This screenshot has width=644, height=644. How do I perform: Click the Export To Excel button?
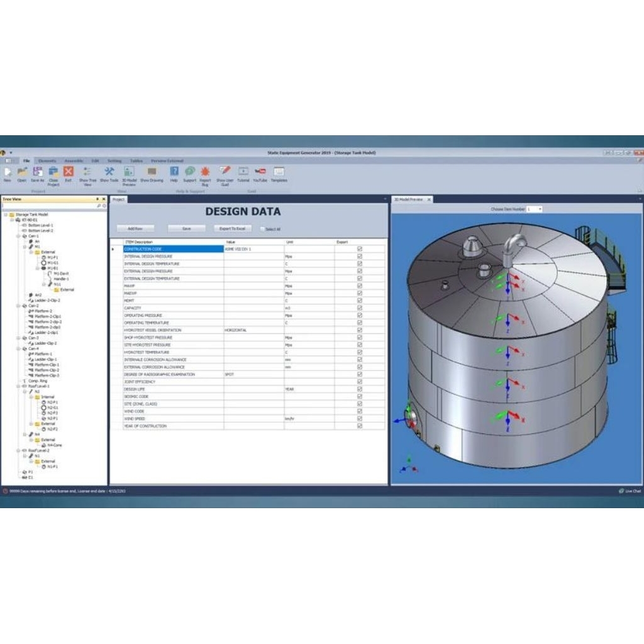coord(233,228)
